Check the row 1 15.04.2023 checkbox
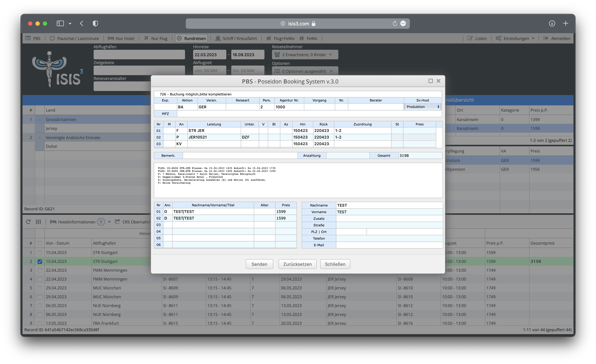The height and width of the screenshot is (364, 596). click(40, 253)
